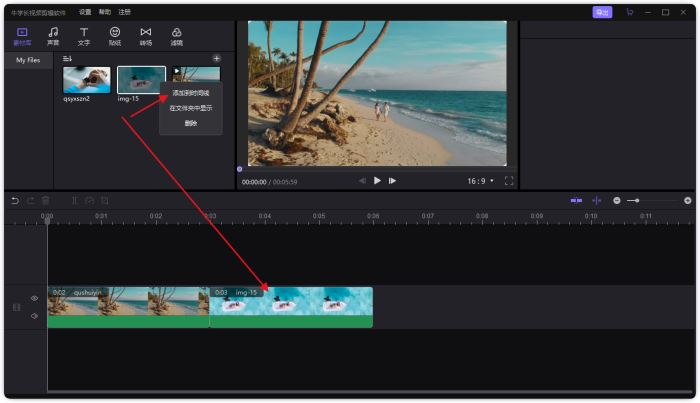Toggle the timeline snapping magnet button
Screen dimensions: 700x403
576,201
